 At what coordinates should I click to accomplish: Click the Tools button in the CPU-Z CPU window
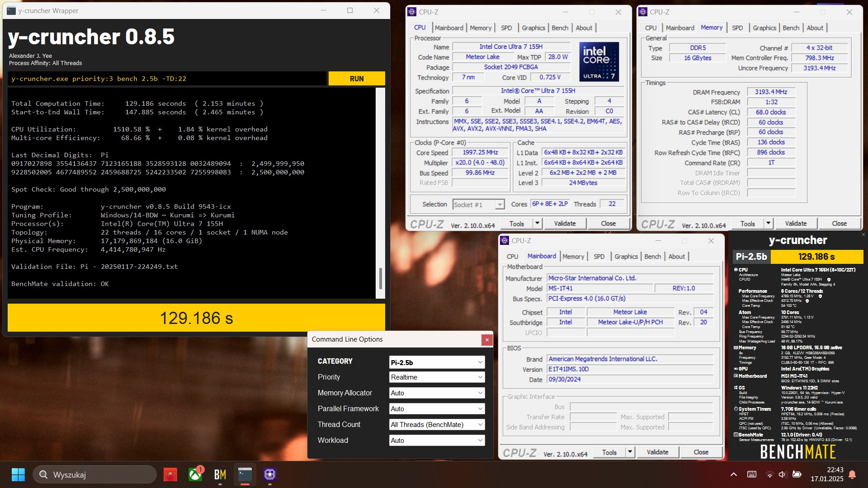(516, 223)
